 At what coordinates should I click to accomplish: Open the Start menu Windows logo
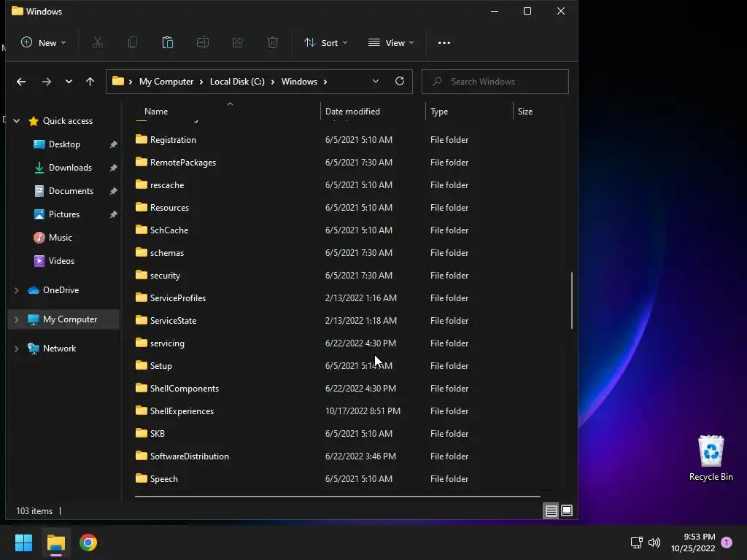[23, 542]
